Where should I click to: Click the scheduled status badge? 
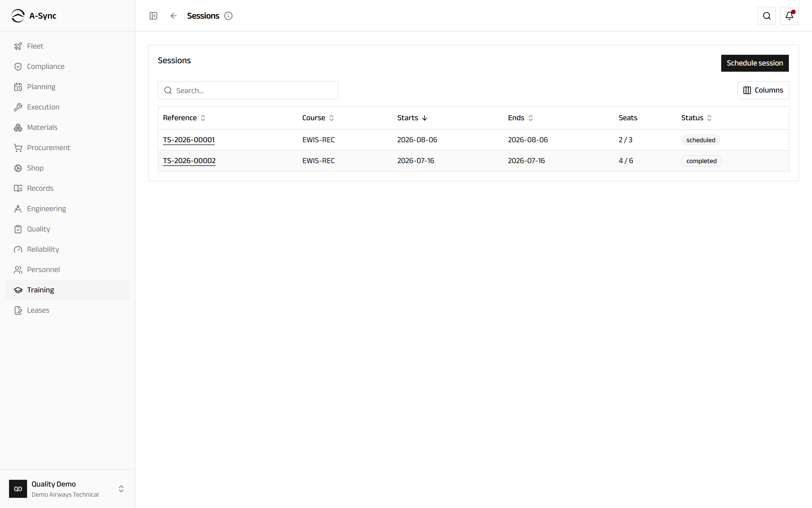(701, 140)
